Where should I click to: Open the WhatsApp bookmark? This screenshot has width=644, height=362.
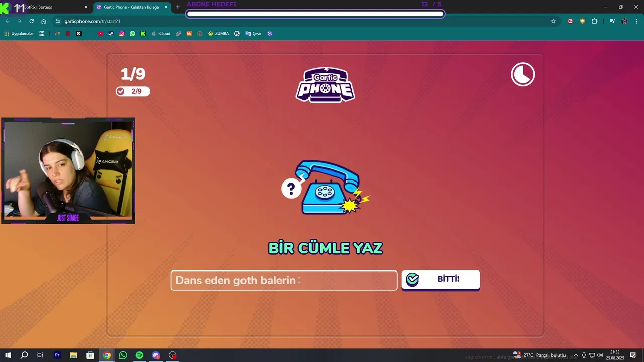(132, 34)
